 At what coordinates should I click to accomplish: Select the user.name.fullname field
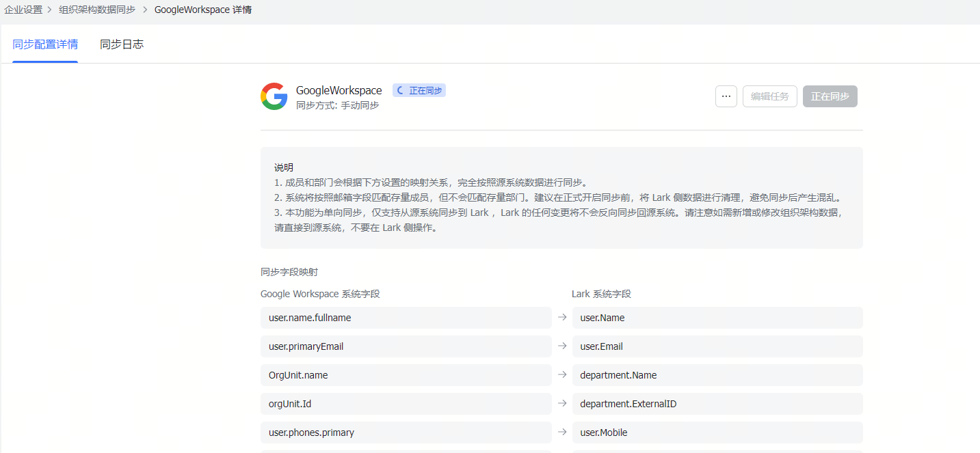point(406,318)
